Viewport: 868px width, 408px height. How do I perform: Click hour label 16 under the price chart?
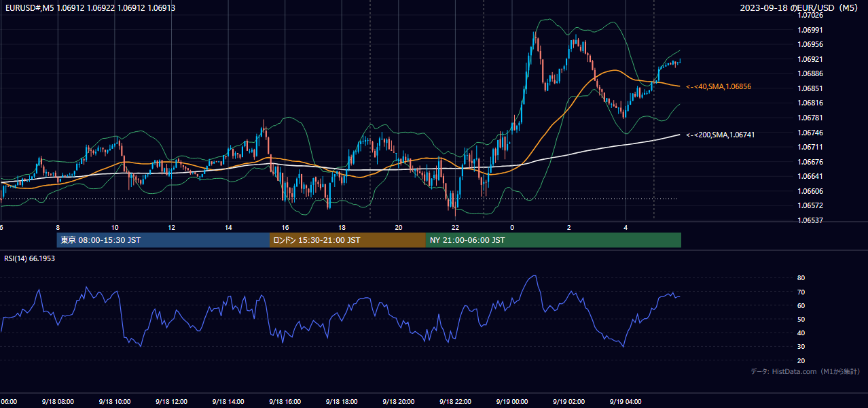pyautogui.click(x=285, y=227)
